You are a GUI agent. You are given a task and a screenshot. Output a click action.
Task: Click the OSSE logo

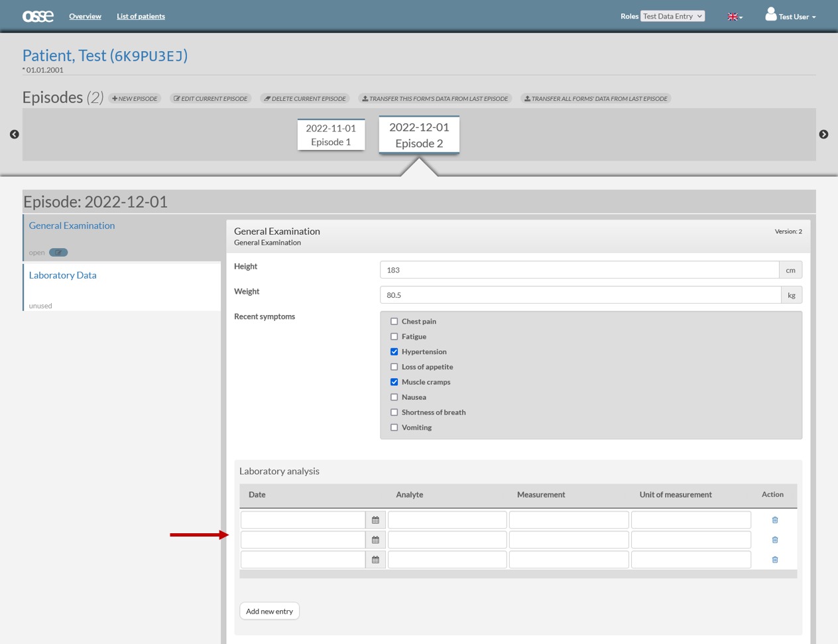(38, 16)
